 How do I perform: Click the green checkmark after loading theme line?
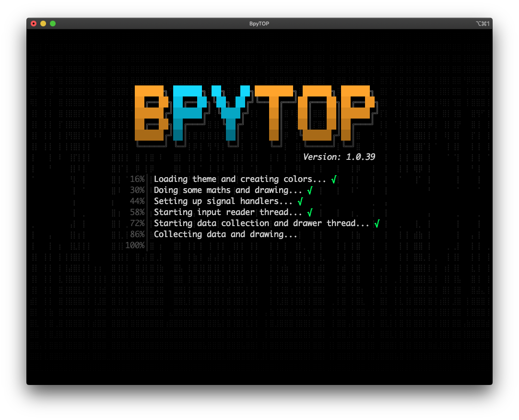334,179
